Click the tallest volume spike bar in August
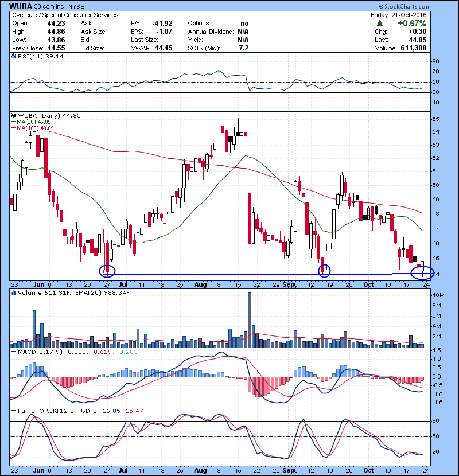459x476 pixels. pyautogui.click(x=250, y=320)
